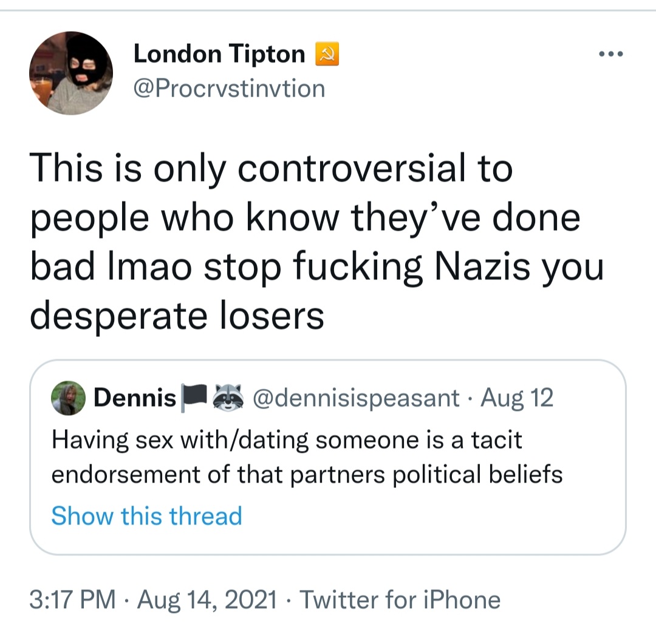This screenshot has width=656, height=644.
Task: Click the black flag emoji beside Dennis
Action: coord(194,398)
